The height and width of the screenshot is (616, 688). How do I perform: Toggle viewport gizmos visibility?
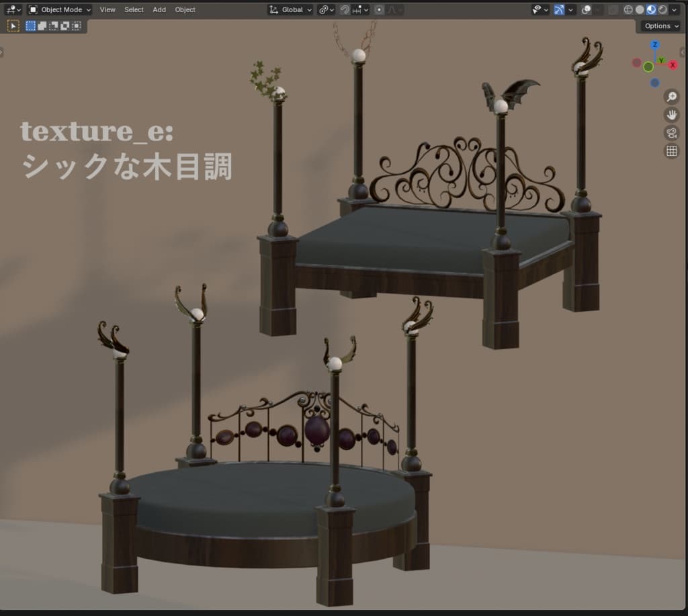(559, 10)
